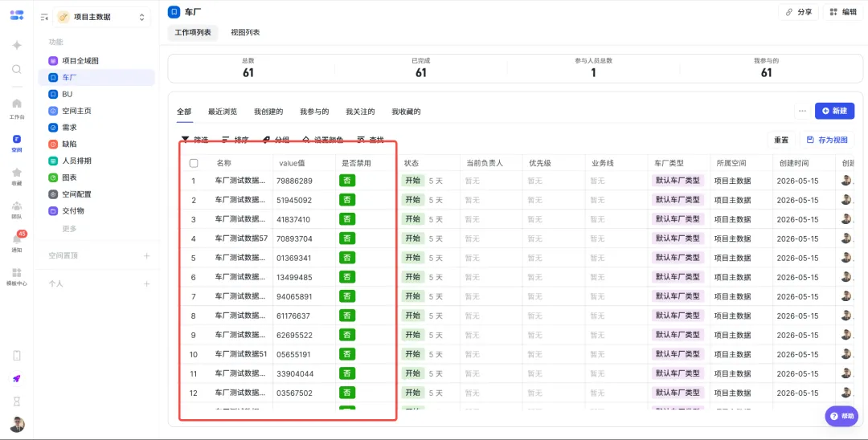Add item via plus next to 个人
Image resolution: width=868 pixels, height=440 pixels.
point(147,283)
